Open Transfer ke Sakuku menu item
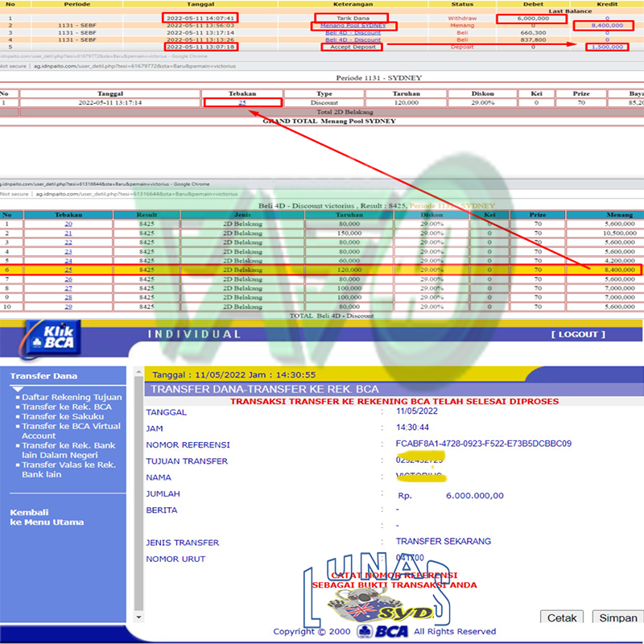The width and height of the screenshot is (644, 644). click(63, 416)
